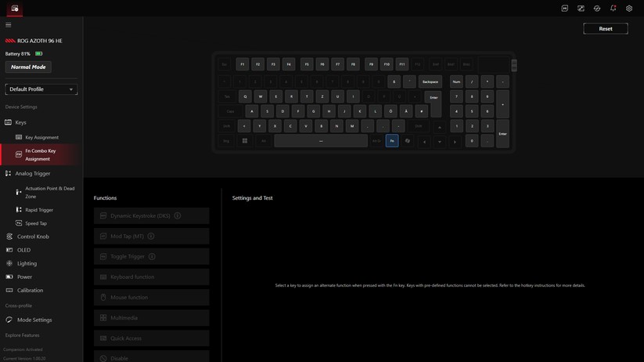Open Key Assignment in the sidebar
This screenshot has height=362, width=644.
41,137
